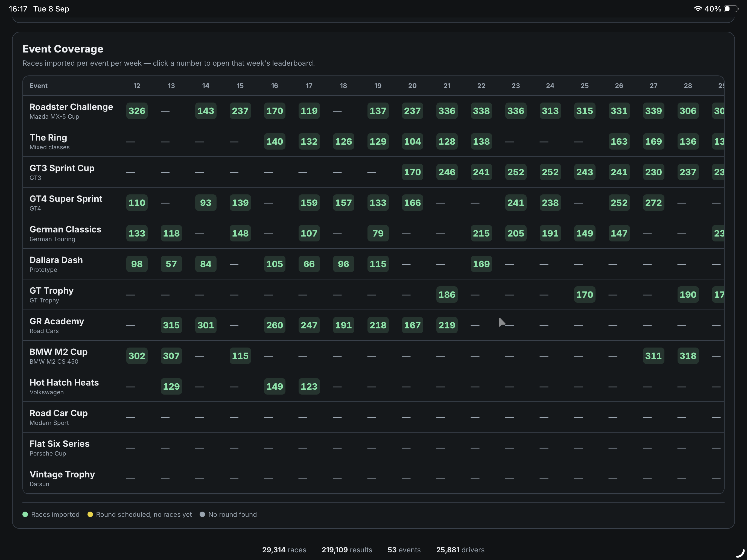
Task: Open GT Trophy week 28 count 190
Action: 688,294
